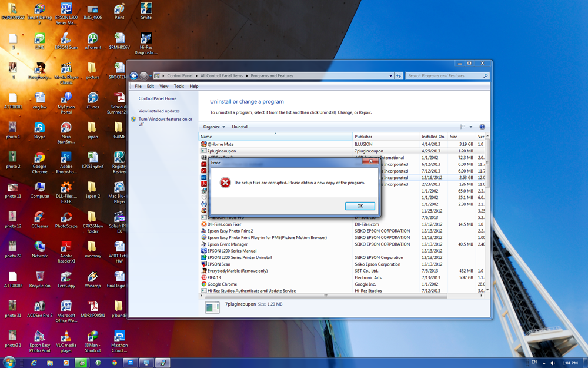Viewport: 588px width, 368px height.
Task: Open the File menu
Action: tap(138, 86)
